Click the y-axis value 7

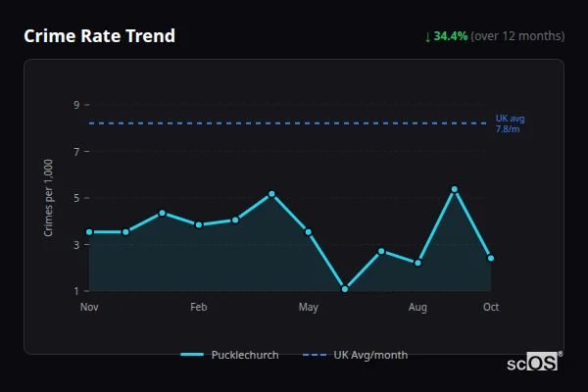pos(76,152)
